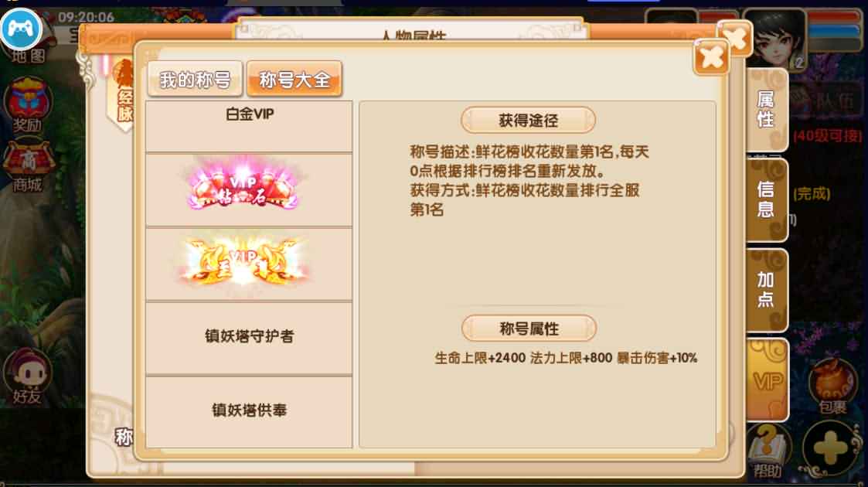This screenshot has height=487, width=868.
Task: Switch to the 称号大全 tab
Action: click(x=294, y=80)
